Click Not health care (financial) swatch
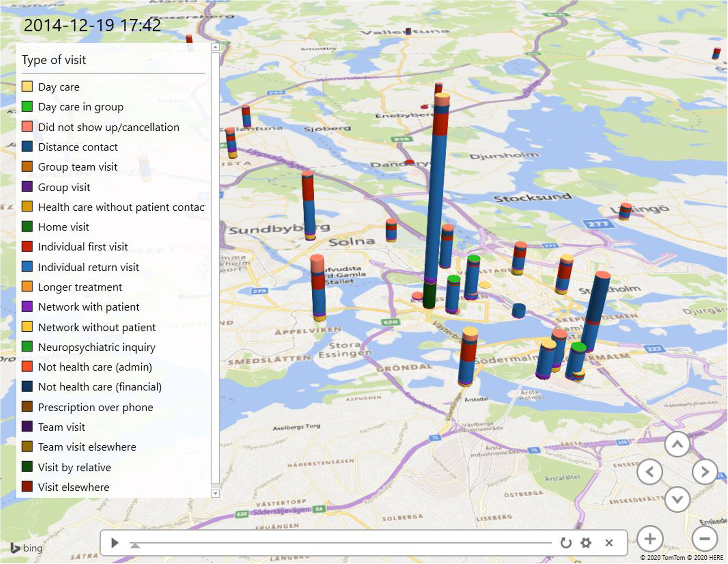This screenshot has width=728, height=564. 27,387
